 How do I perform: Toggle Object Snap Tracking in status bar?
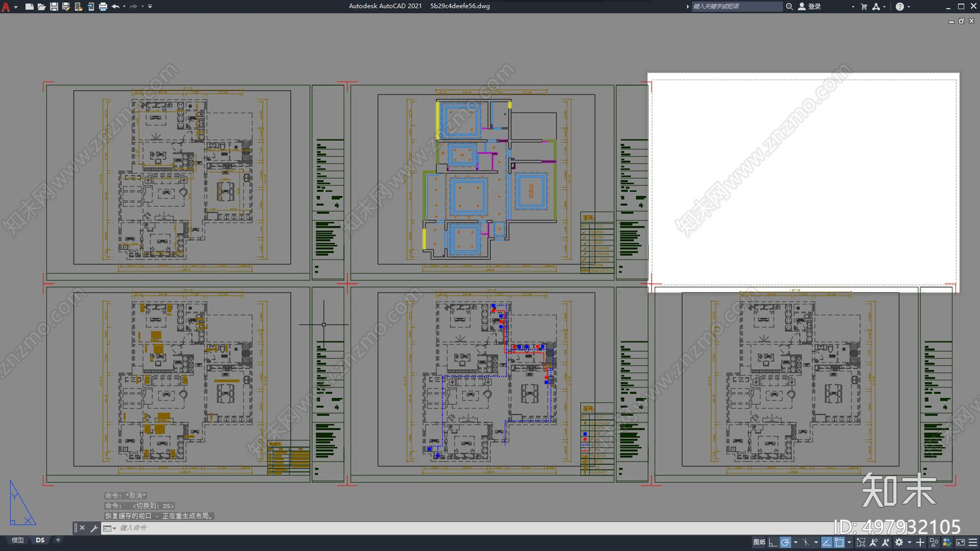click(x=827, y=542)
